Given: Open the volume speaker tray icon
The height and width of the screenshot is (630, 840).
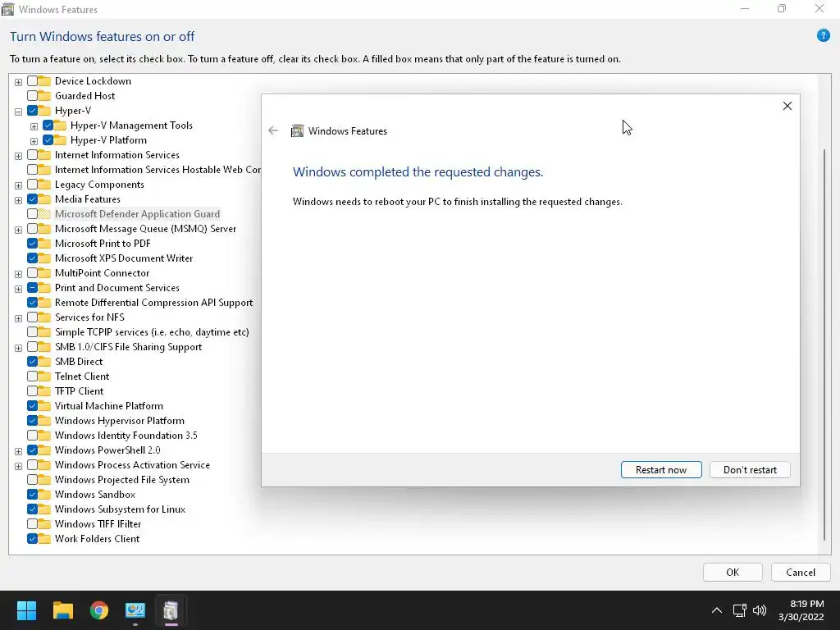Looking at the screenshot, I should click(760, 610).
